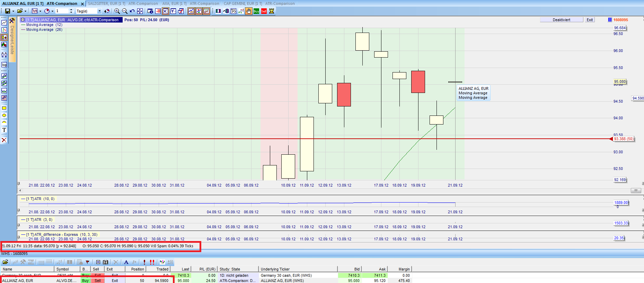Click the red Sell toolbar icon
Viewport: 644px width, 283px height.
264,11
